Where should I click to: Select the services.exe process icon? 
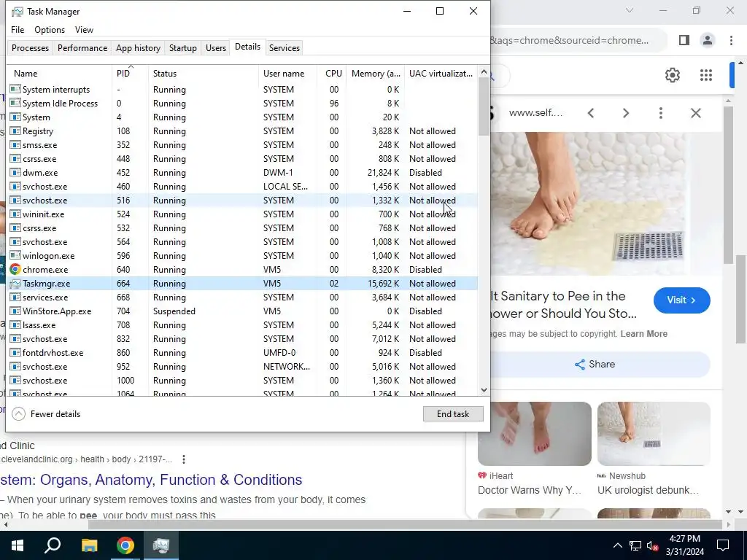pos(15,297)
